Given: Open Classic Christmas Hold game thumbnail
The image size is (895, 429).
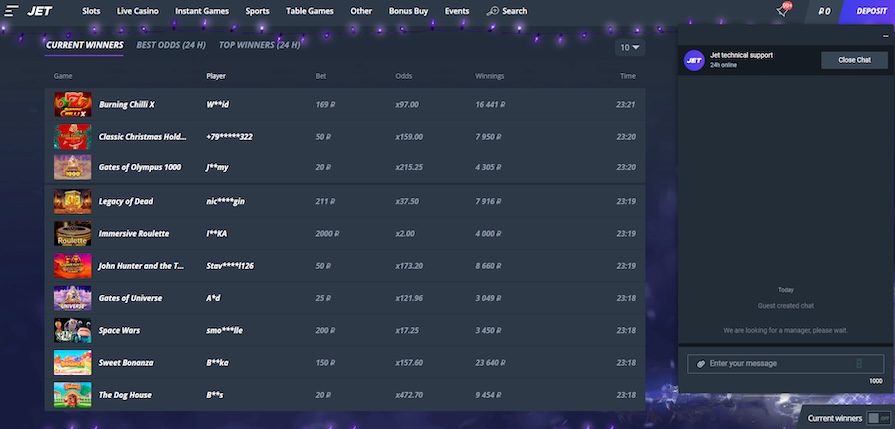Looking at the screenshot, I should 72,137.
